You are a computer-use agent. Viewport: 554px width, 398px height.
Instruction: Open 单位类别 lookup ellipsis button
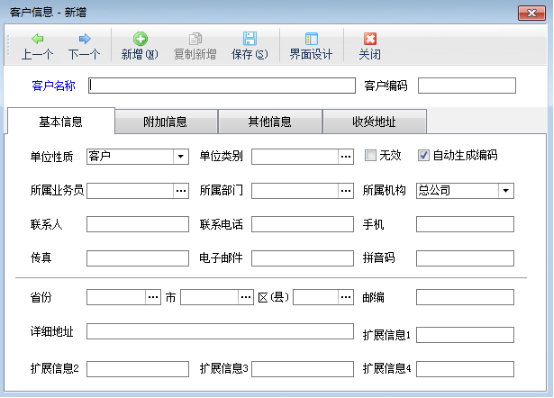(346, 157)
